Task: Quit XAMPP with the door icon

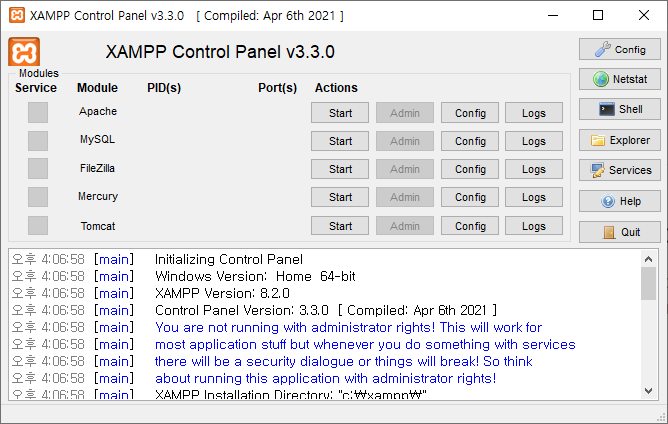Action: coord(619,232)
